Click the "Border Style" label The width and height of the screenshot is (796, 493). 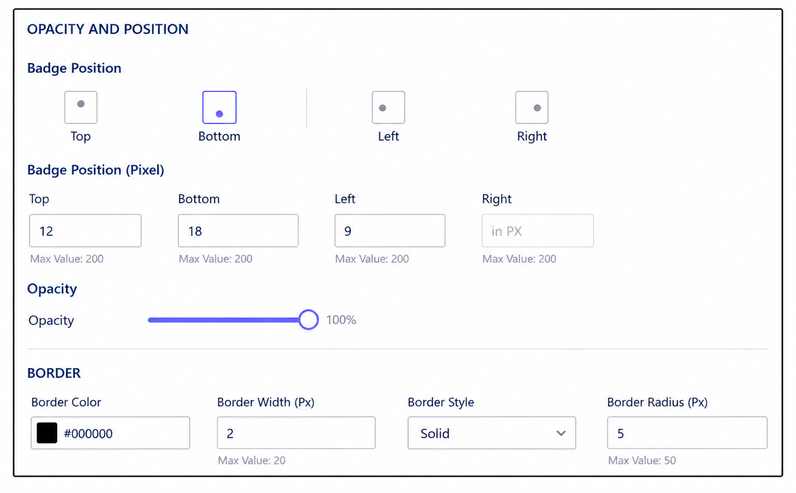pyautogui.click(x=441, y=402)
